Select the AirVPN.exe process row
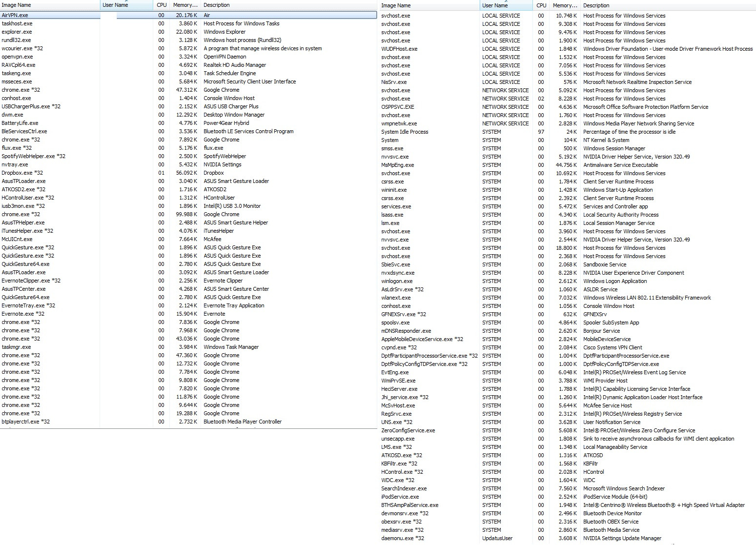756x545 pixels. [188, 15]
